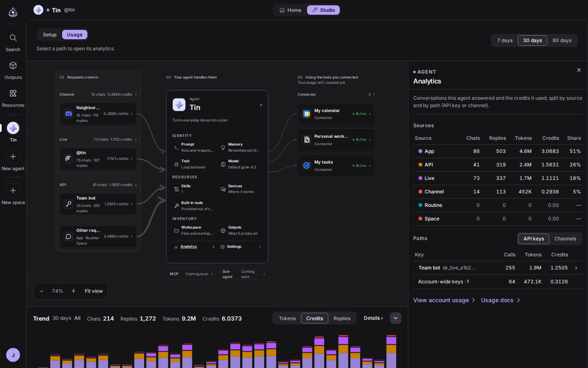This screenshot has height=368, width=588.
Task: Open the Model default grok item
Action: tap(241, 164)
